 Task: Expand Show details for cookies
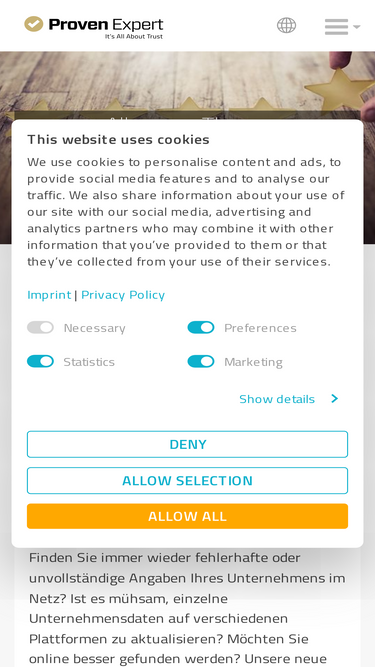coord(277,399)
